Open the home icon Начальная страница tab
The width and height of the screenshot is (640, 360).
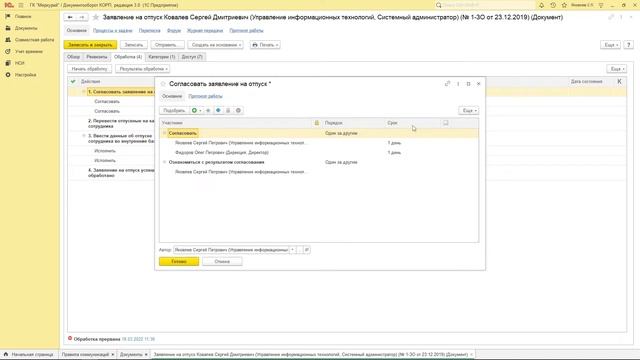pyautogui.click(x=28, y=355)
